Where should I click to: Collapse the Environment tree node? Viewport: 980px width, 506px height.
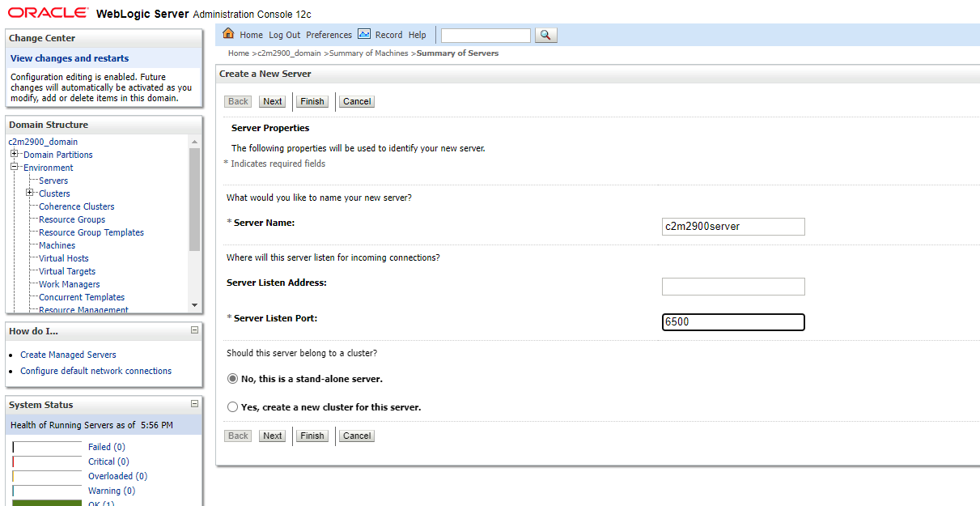point(15,167)
